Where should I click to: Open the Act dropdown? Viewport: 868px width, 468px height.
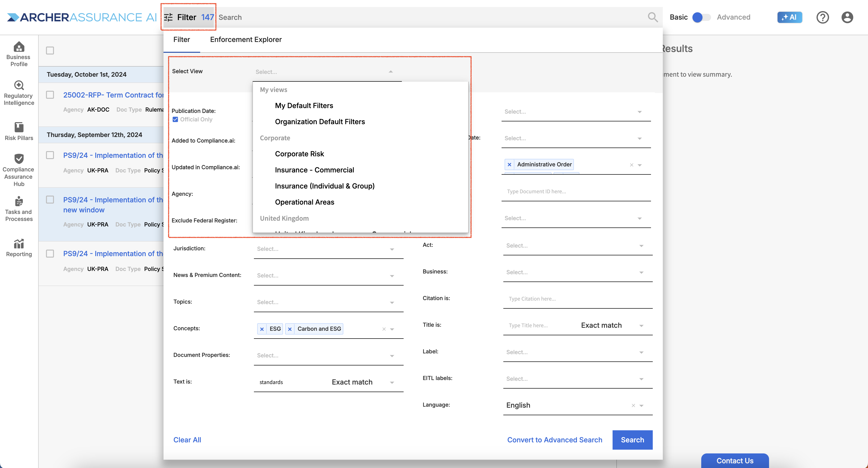point(578,246)
